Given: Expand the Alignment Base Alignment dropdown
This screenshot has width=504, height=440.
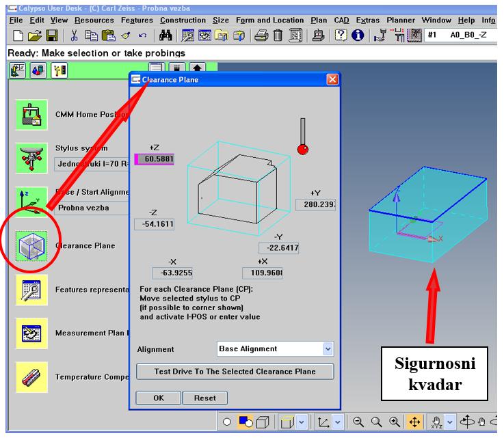Looking at the screenshot, I should point(328,349).
